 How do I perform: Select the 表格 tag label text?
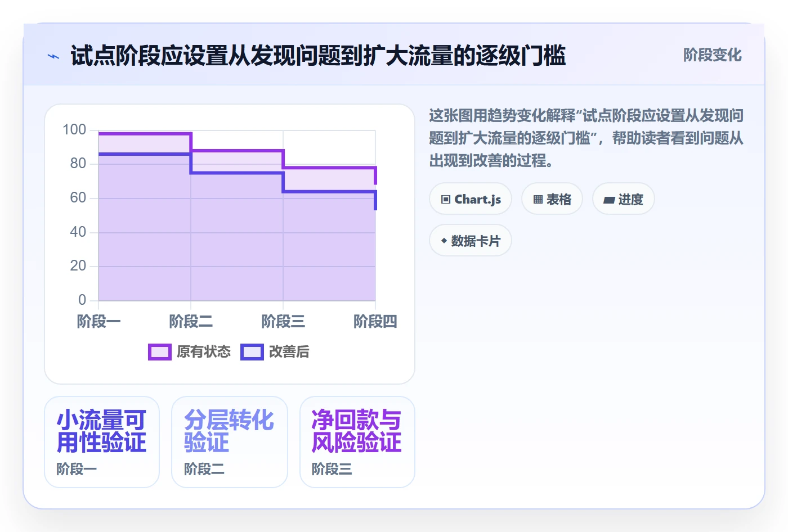click(x=559, y=199)
